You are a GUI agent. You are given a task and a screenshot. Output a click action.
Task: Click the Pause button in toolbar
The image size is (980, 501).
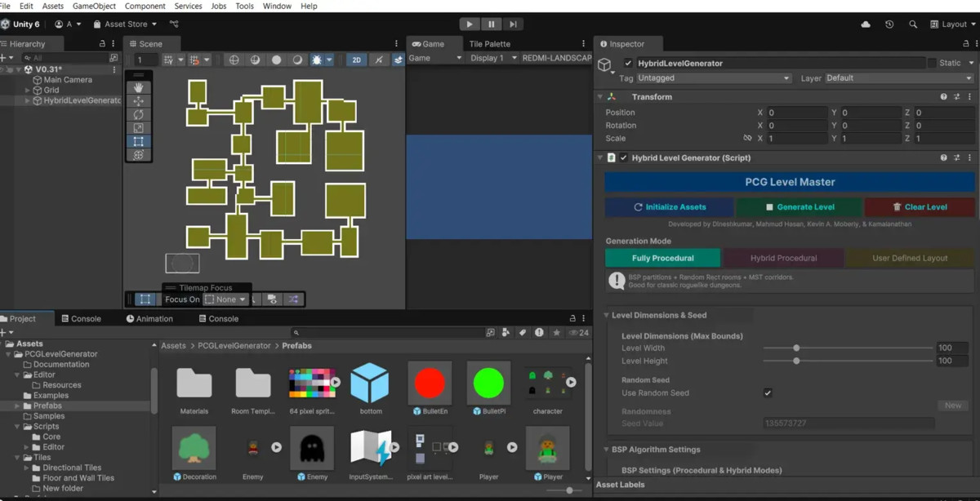[491, 24]
